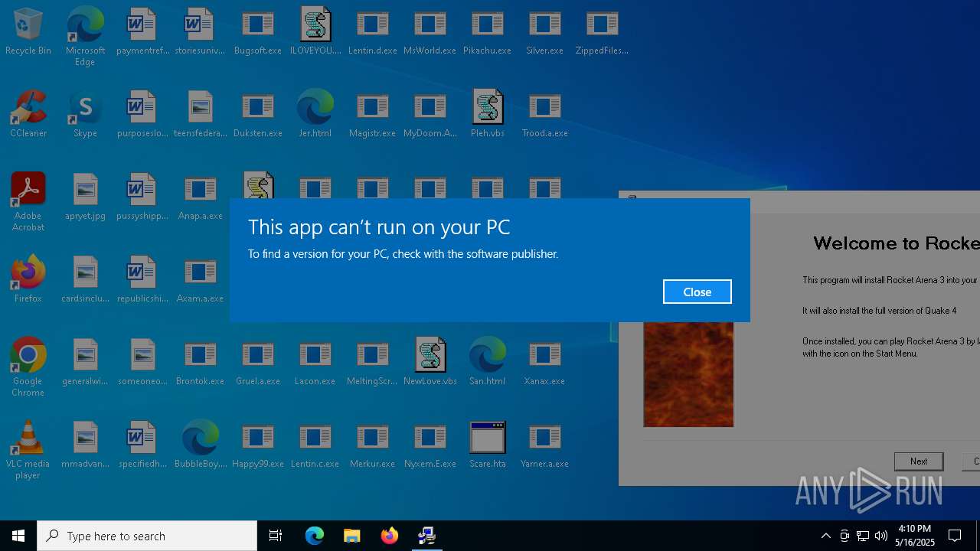The height and width of the screenshot is (551, 980).
Task: Select Axam.a.exe desktop icon
Action: click(x=201, y=280)
